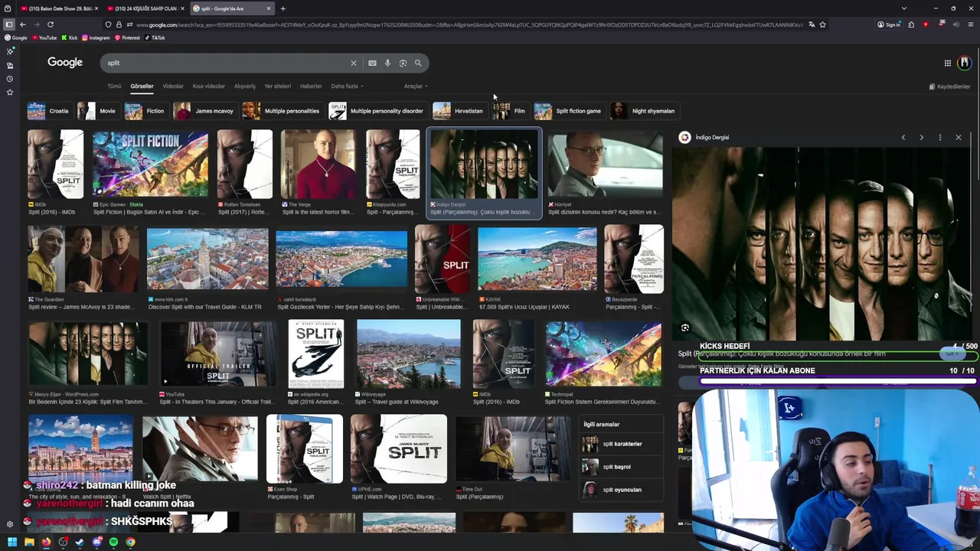Open Firefox application hamburger menu

point(970,24)
